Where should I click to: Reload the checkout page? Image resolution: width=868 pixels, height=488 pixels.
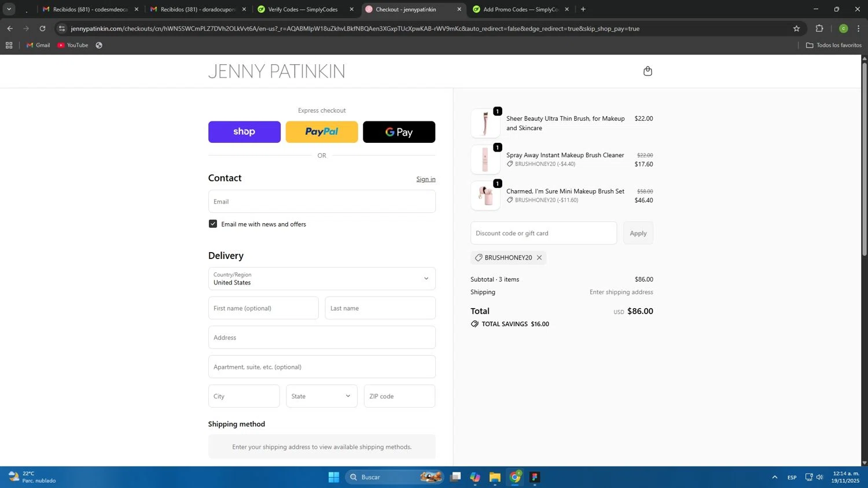pos(42,28)
